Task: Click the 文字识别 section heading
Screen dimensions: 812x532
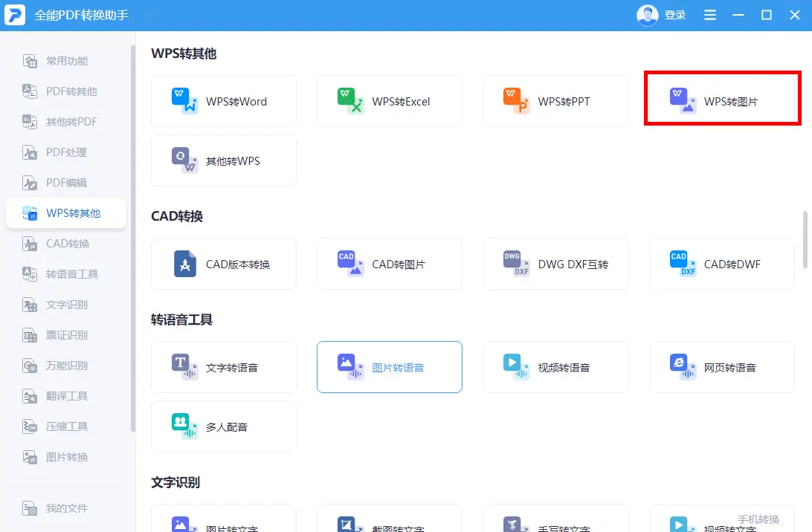Action: (x=175, y=483)
